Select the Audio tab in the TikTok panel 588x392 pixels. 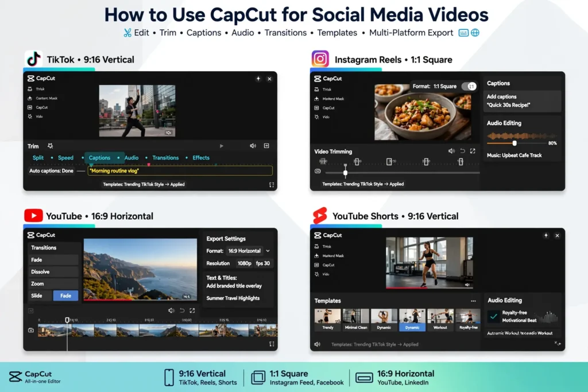pos(131,158)
